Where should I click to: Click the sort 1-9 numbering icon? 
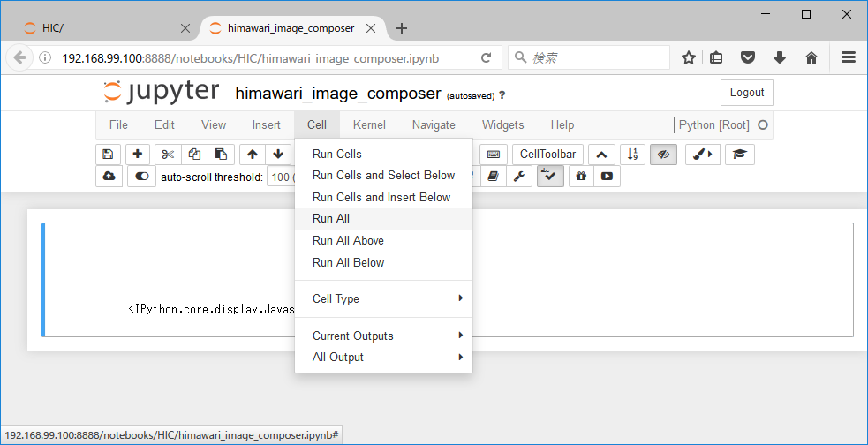(632, 155)
